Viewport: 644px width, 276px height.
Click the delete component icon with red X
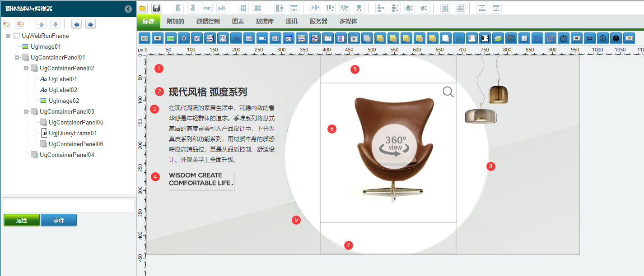pyautogui.click(x=20, y=24)
